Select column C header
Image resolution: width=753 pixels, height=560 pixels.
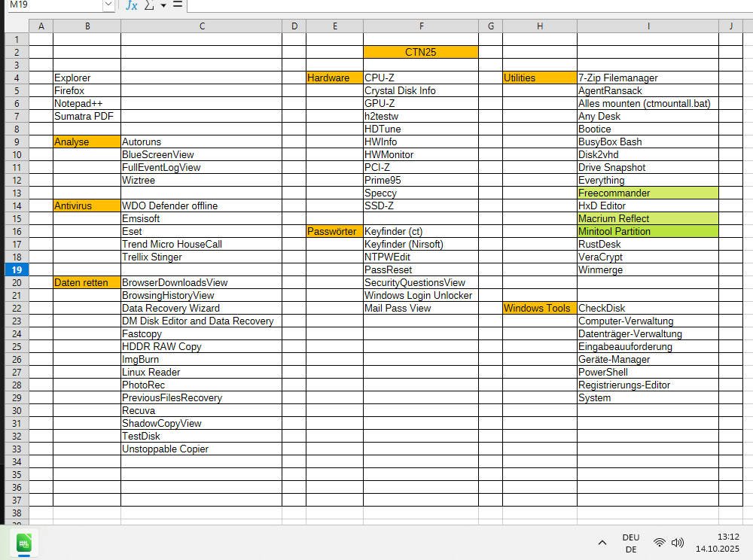click(x=202, y=26)
